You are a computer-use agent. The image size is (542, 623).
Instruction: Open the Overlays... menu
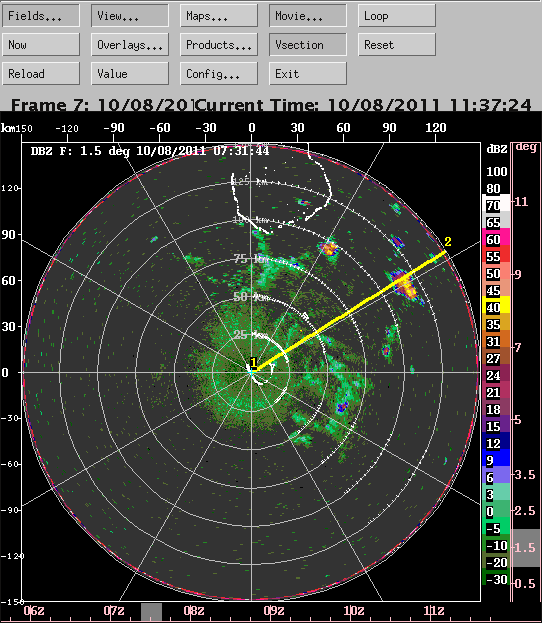[x=130, y=44]
